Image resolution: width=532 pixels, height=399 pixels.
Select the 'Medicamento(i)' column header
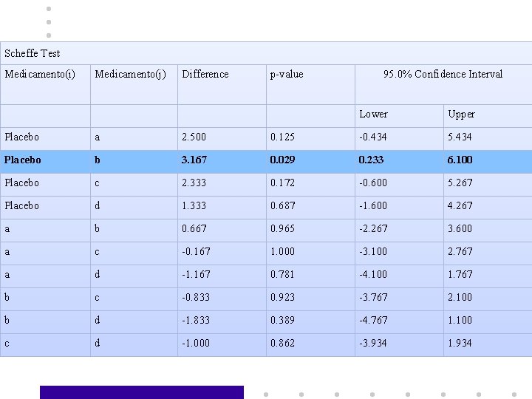pyautogui.click(x=40, y=75)
